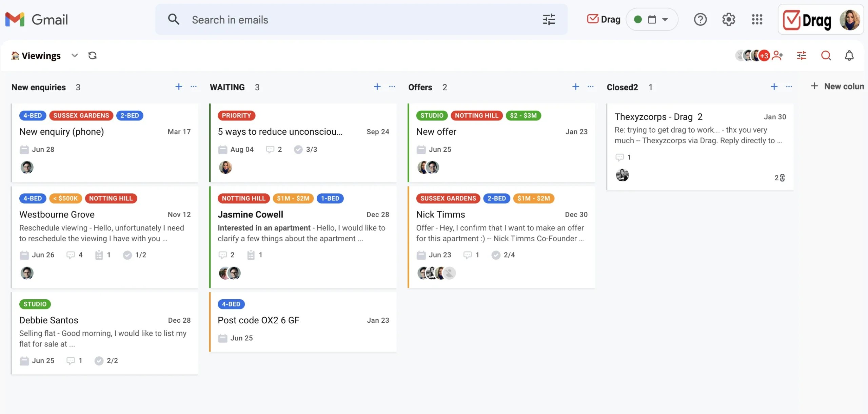This screenshot has width=868, height=414.
Task: Click the search magnifier icon in search bar
Action: (174, 19)
